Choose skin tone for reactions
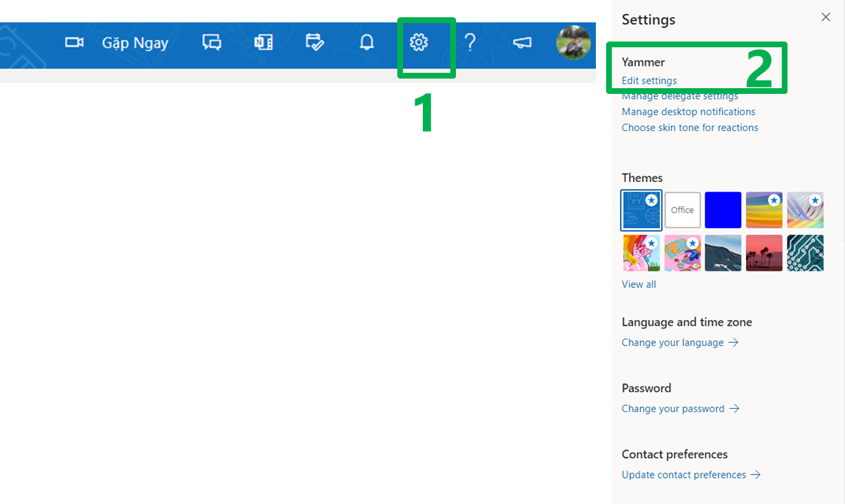This screenshot has width=845, height=504. [690, 128]
